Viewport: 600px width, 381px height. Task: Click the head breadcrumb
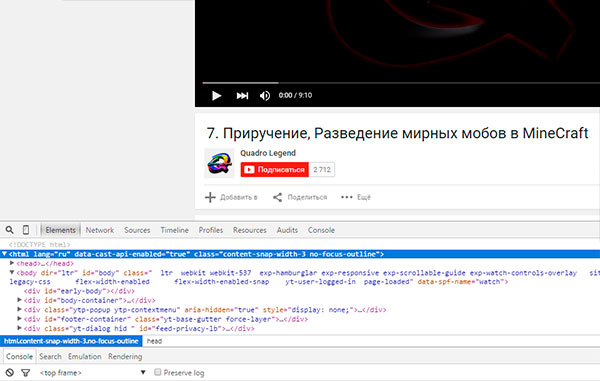click(x=155, y=341)
